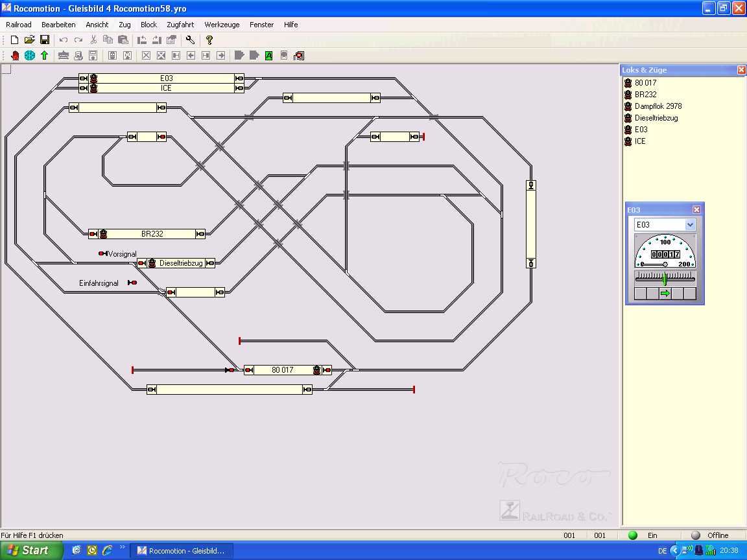Image resolution: width=747 pixels, height=560 pixels.
Task: Create a new file with blank page icon
Action: (14, 40)
